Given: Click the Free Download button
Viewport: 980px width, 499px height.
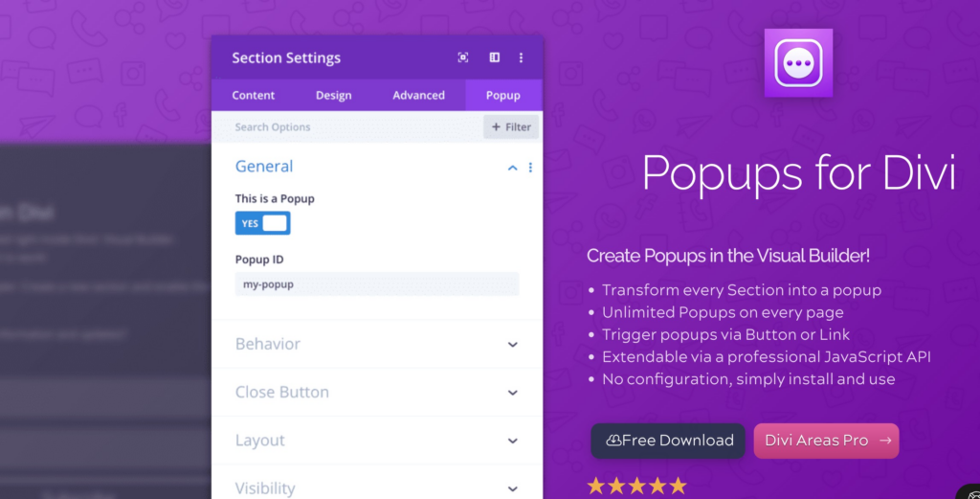Looking at the screenshot, I should click(x=667, y=441).
